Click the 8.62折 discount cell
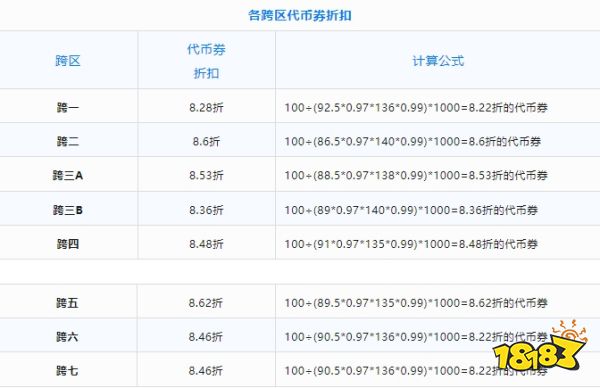Viewport: 600px width, 388px height. pos(205,303)
